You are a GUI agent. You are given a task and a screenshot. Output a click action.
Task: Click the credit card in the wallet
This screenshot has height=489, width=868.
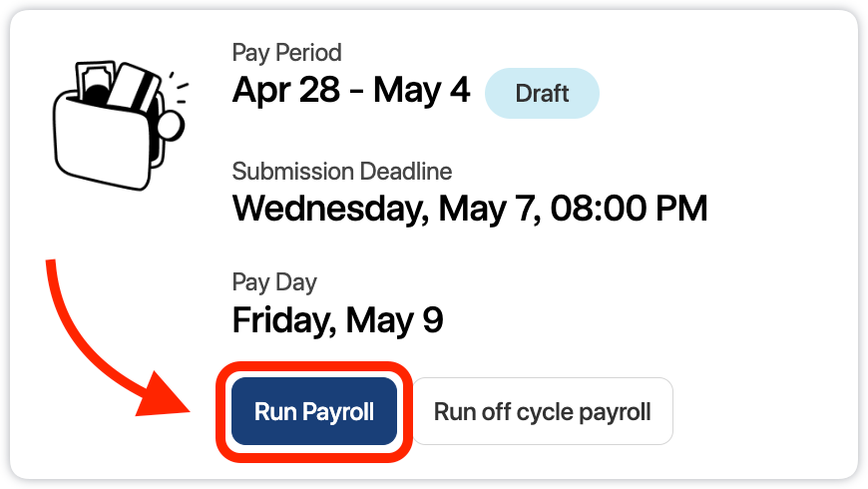tap(137, 88)
